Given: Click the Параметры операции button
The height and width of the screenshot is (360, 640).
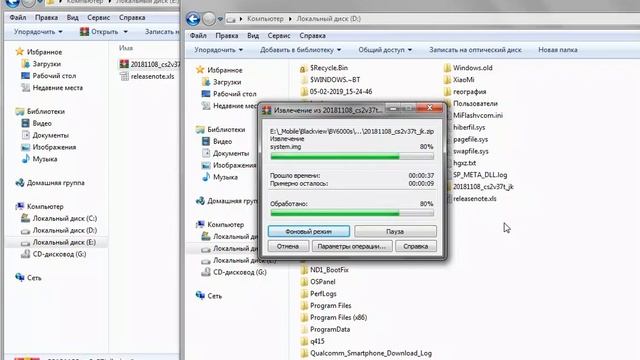Looking at the screenshot, I should [351, 246].
